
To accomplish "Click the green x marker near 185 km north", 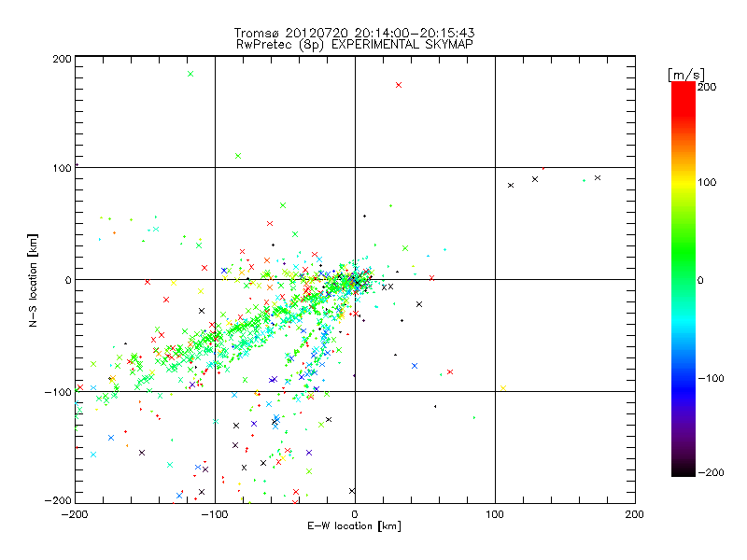I will [190, 74].
